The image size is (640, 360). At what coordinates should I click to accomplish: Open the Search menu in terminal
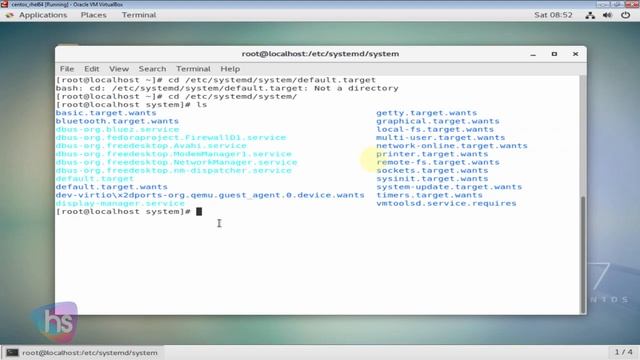[152, 69]
